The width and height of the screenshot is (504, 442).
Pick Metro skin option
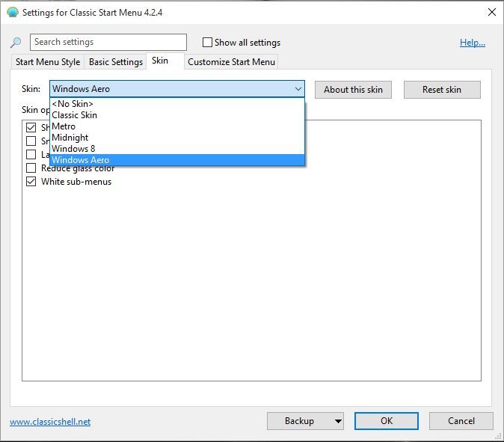(x=177, y=126)
